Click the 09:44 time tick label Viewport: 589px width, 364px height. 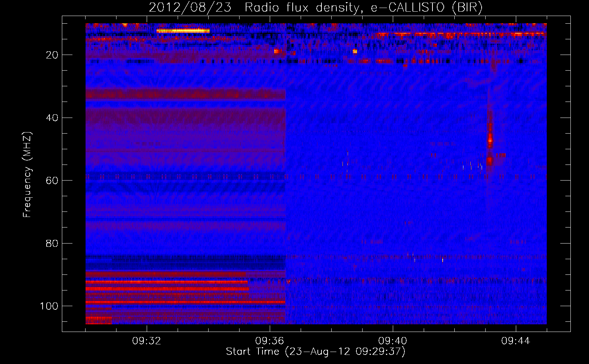[x=516, y=341]
